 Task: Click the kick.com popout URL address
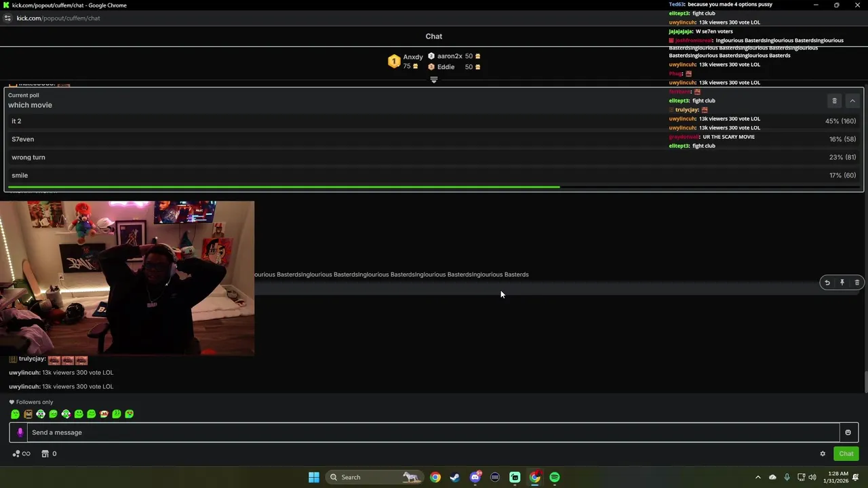click(x=58, y=18)
